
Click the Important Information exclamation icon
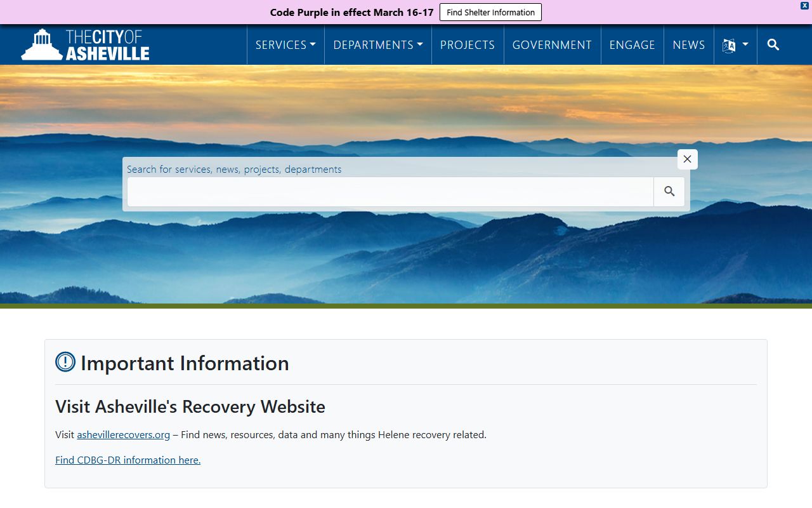tap(65, 363)
